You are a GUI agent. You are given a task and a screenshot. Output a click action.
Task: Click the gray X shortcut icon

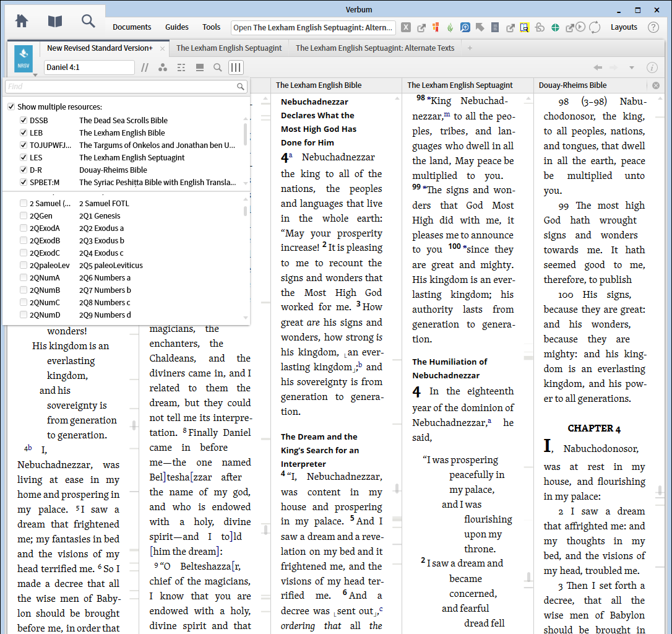tap(406, 27)
